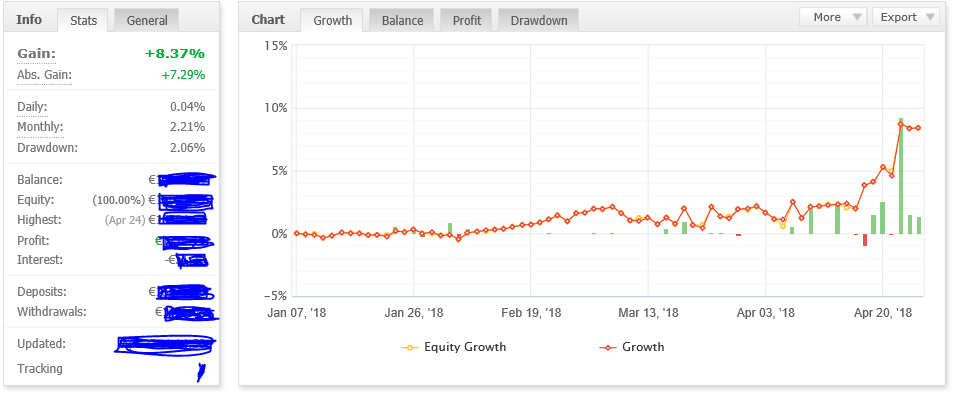Click the Withdrawals row label
This screenshot has width=957, height=394.
click(x=52, y=312)
